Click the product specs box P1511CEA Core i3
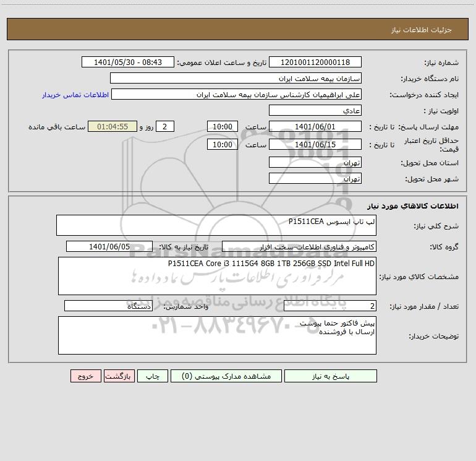The width and height of the screenshot is (476, 461). point(217,276)
